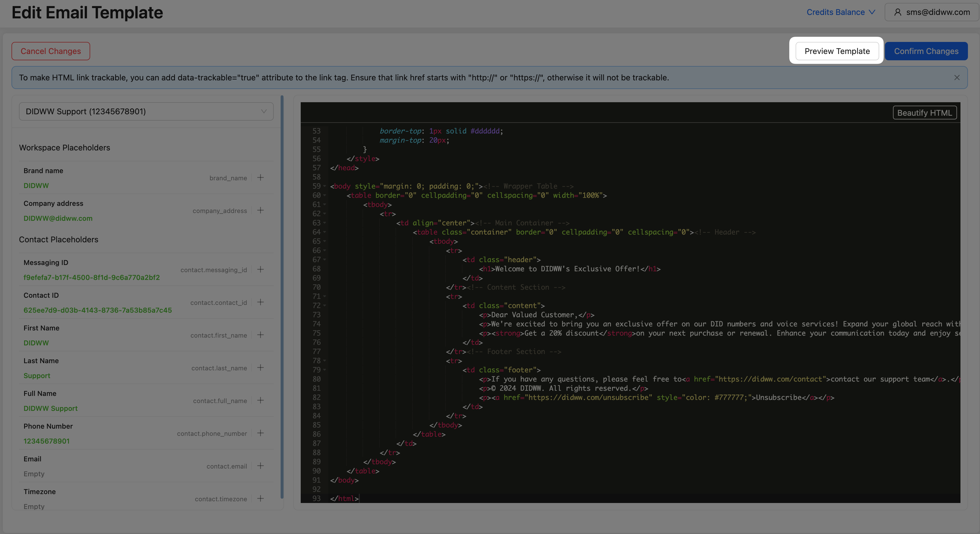Viewport: 980px width, 534px height.
Task: Collapse code fold arrow at line 59
Action: pos(325,186)
